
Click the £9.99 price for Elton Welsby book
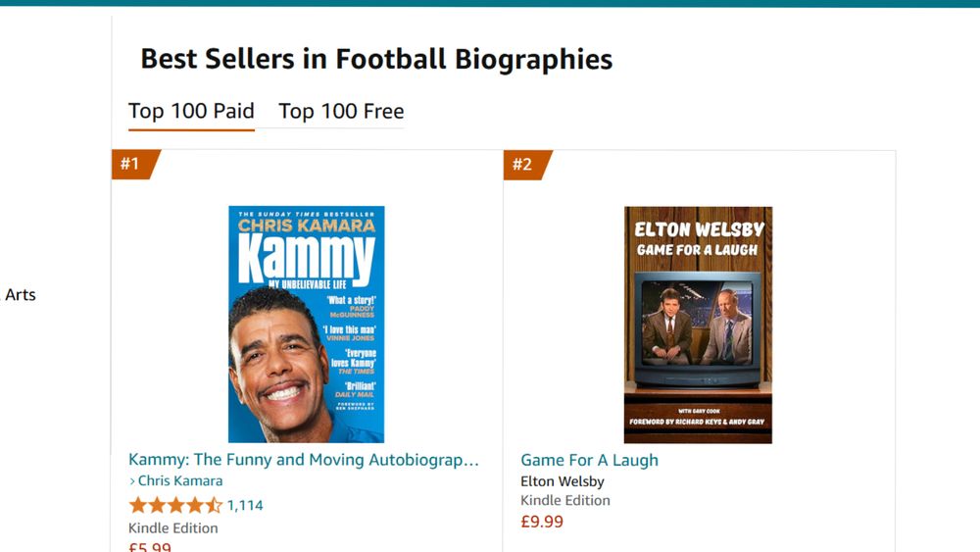pos(542,522)
